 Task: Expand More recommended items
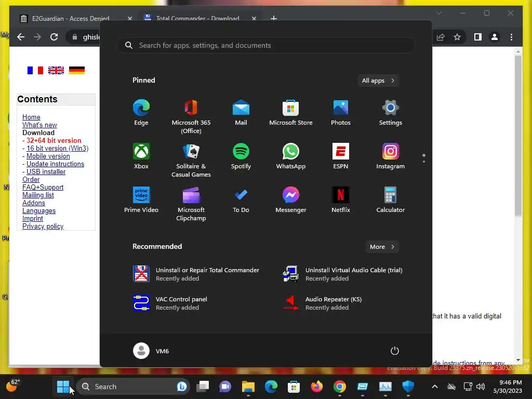(x=382, y=247)
